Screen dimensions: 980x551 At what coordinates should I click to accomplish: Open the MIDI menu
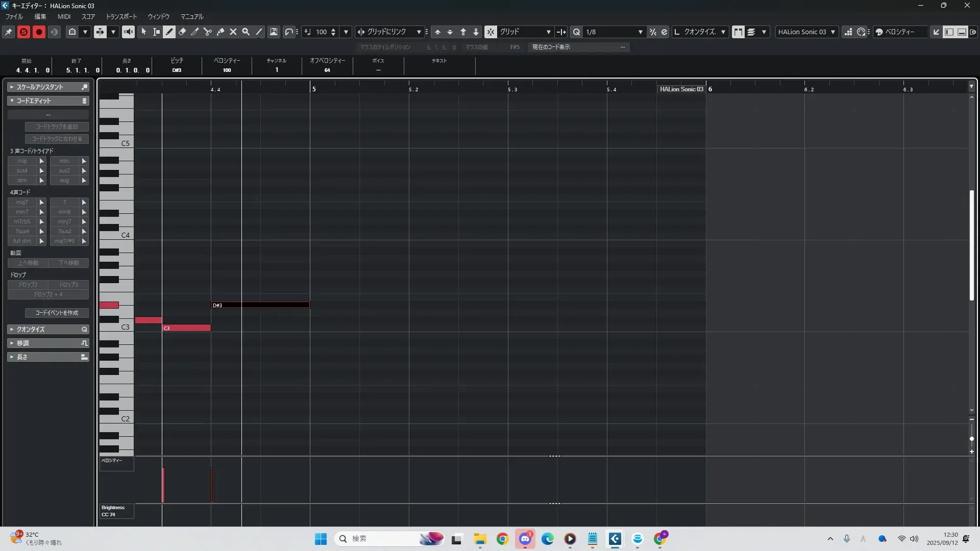[x=64, y=16]
